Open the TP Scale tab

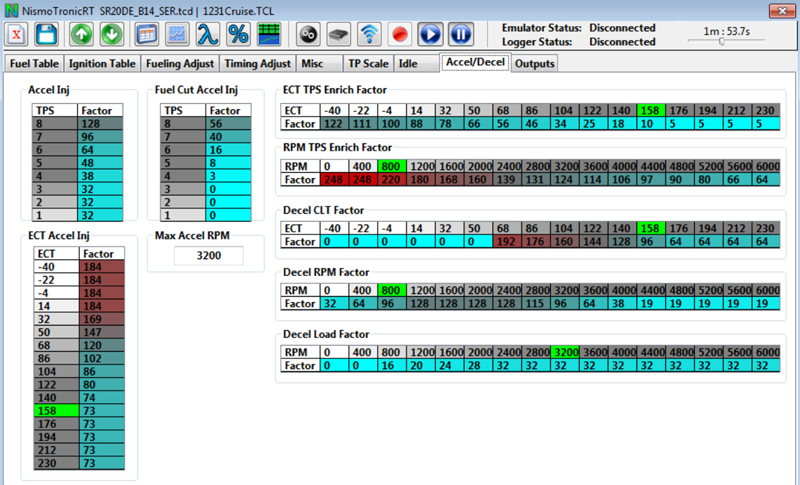click(x=367, y=63)
